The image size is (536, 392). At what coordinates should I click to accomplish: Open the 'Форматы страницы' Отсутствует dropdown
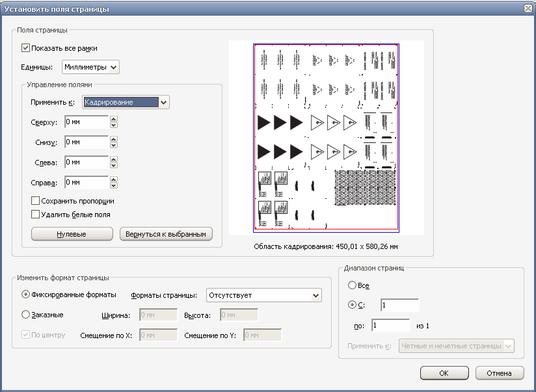pos(264,295)
